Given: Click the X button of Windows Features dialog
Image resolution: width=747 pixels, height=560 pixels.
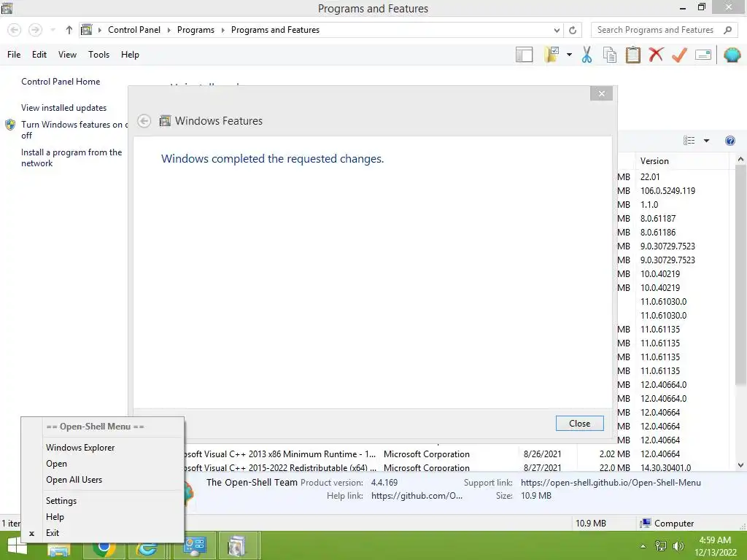Looking at the screenshot, I should click(x=601, y=94).
